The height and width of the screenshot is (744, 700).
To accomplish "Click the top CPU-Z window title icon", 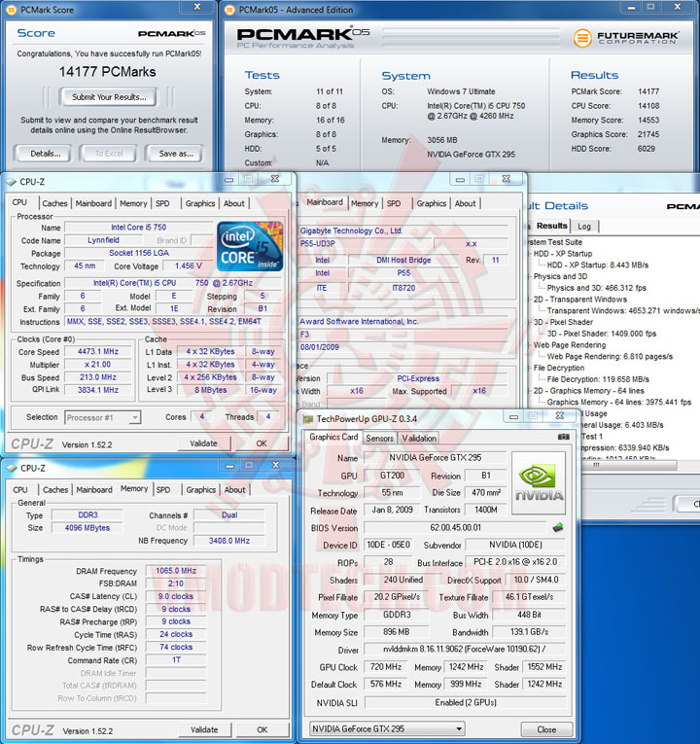I will click(12, 182).
